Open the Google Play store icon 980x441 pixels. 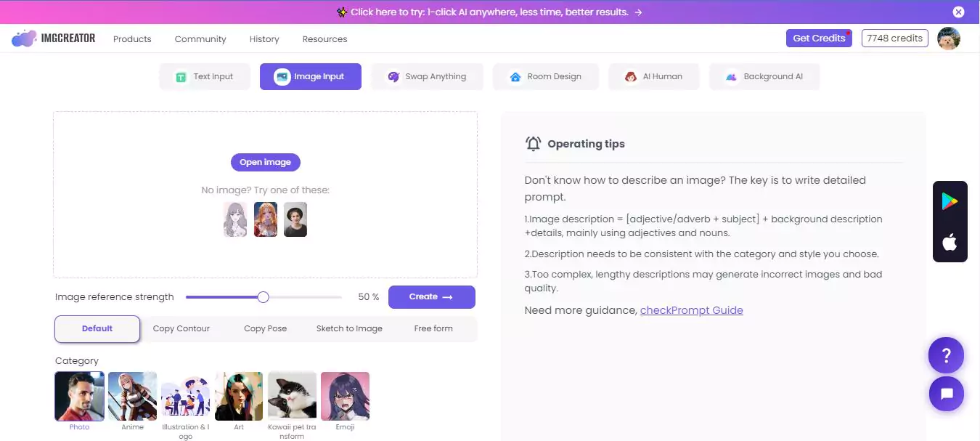[950, 202]
